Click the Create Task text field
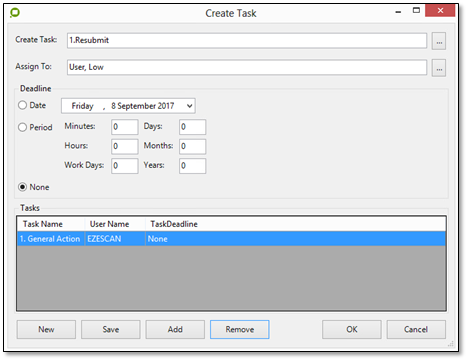Screen dimensions: 468x361 [x=247, y=40]
